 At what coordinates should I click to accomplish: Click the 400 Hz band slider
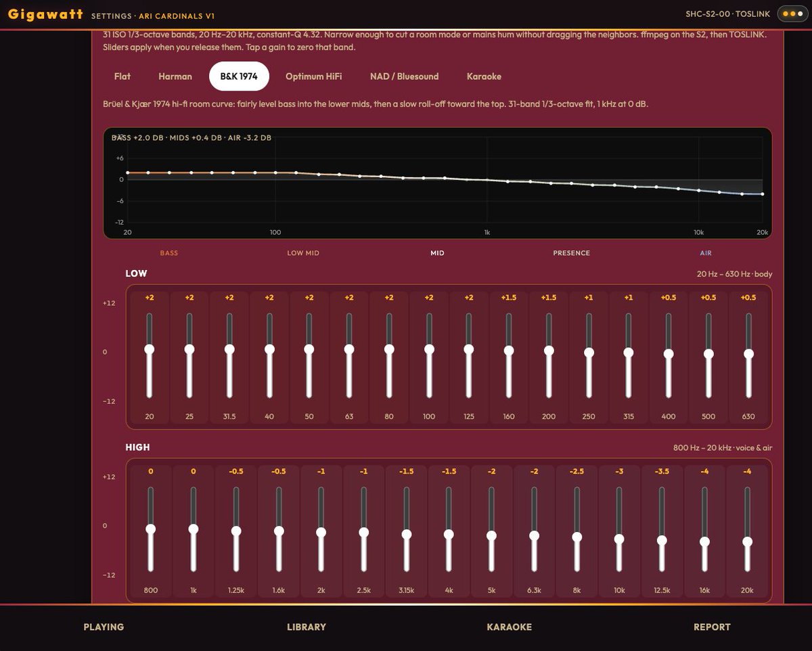[x=669, y=356]
